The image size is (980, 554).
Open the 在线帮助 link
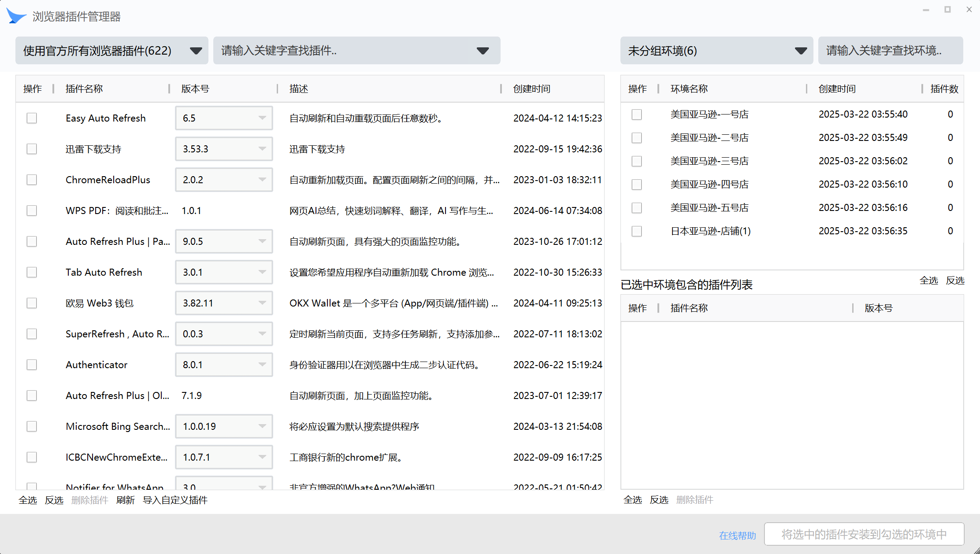pos(738,536)
